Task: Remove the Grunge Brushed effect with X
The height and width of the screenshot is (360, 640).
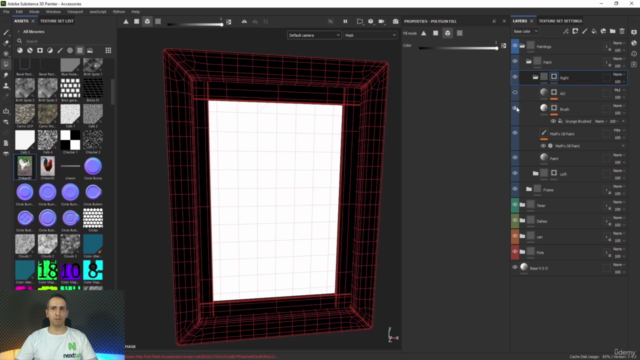Action: click(623, 121)
